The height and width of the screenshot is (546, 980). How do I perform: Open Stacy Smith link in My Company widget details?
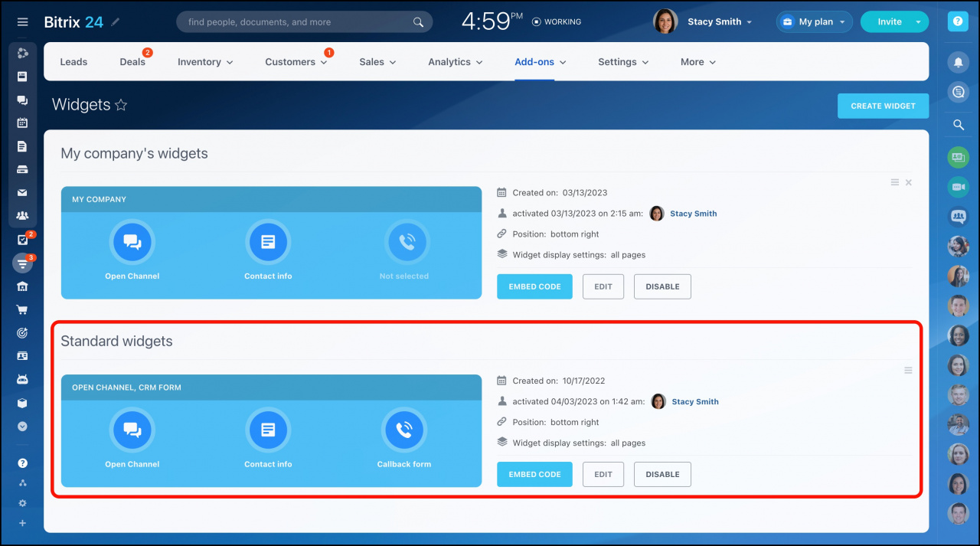pyautogui.click(x=694, y=214)
